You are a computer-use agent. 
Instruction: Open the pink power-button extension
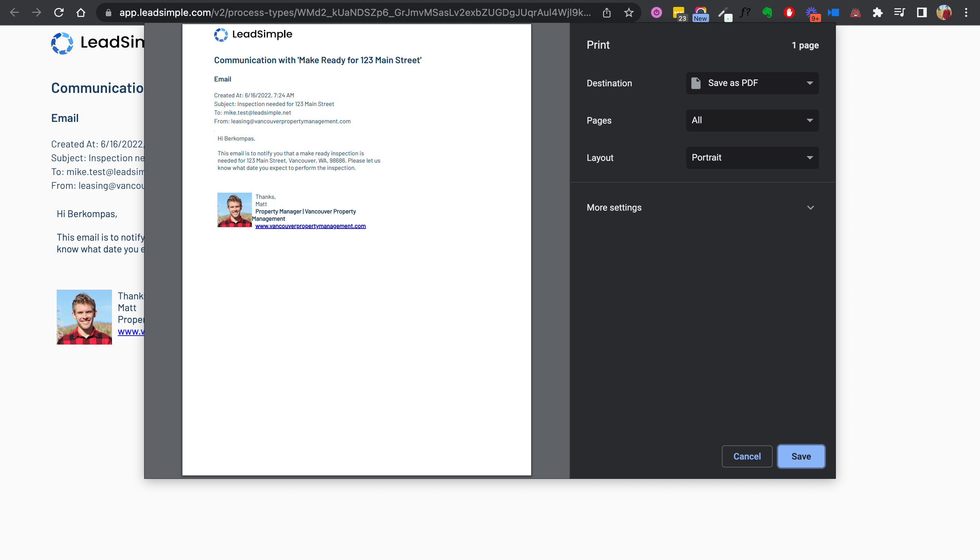[657, 13]
